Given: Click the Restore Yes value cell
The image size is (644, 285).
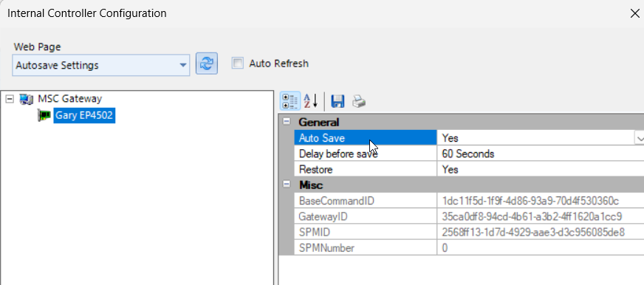Looking at the screenshot, I should [x=541, y=169].
